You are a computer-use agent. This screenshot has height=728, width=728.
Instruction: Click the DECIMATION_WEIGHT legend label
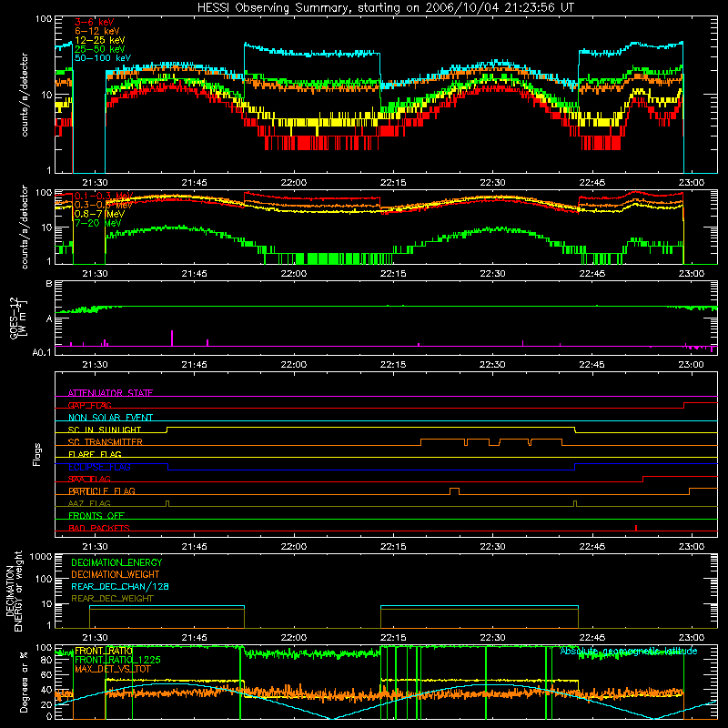(116, 574)
